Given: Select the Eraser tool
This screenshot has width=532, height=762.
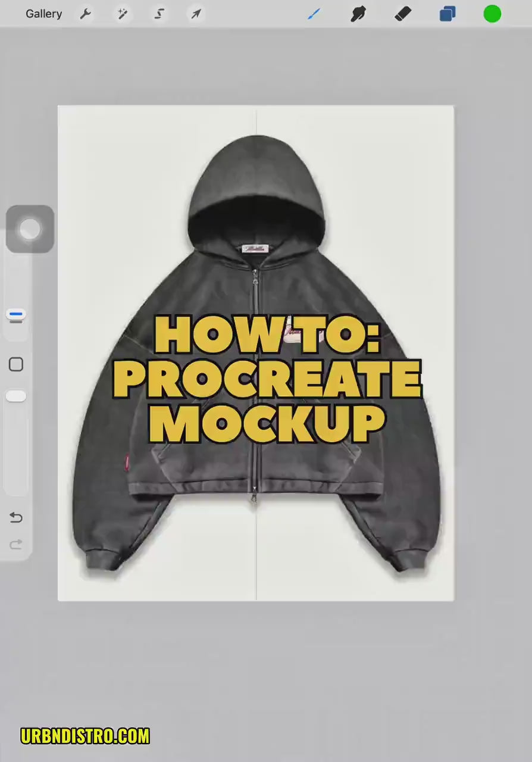Looking at the screenshot, I should [x=403, y=14].
